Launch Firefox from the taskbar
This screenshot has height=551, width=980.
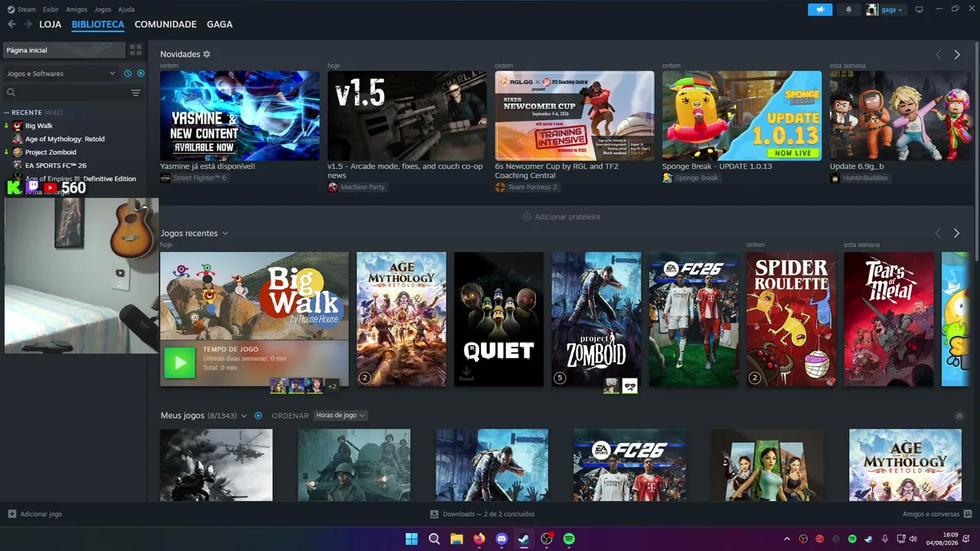coord(479,539)
